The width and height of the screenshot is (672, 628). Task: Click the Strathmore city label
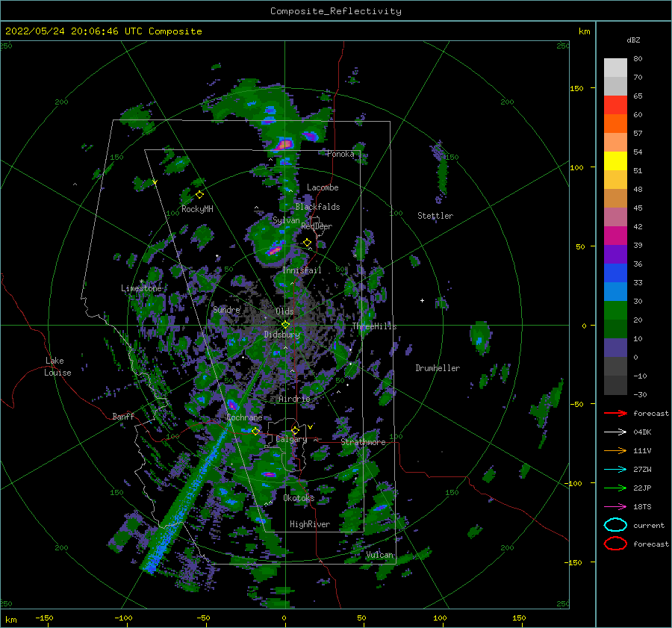pos(364,442)
